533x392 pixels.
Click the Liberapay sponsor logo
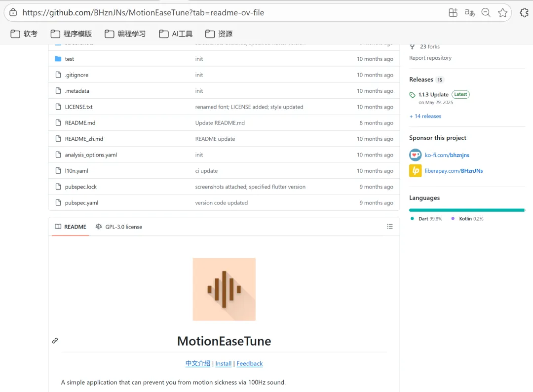pyautogui.click(x=415, y=171)
